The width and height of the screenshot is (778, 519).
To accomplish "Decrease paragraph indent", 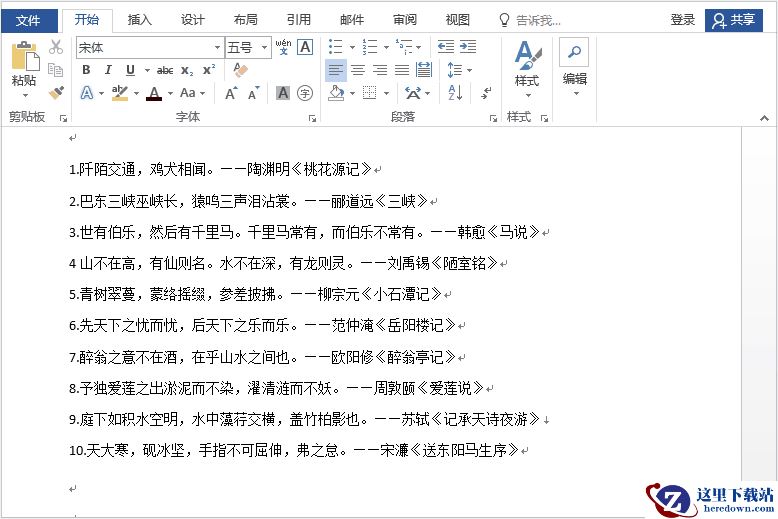I will pos(446,47).
